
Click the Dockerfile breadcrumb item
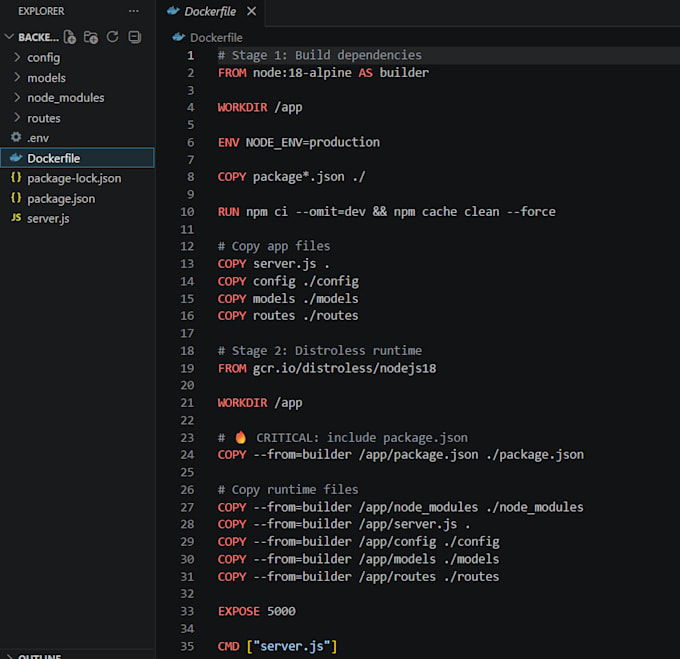(216, 38)
